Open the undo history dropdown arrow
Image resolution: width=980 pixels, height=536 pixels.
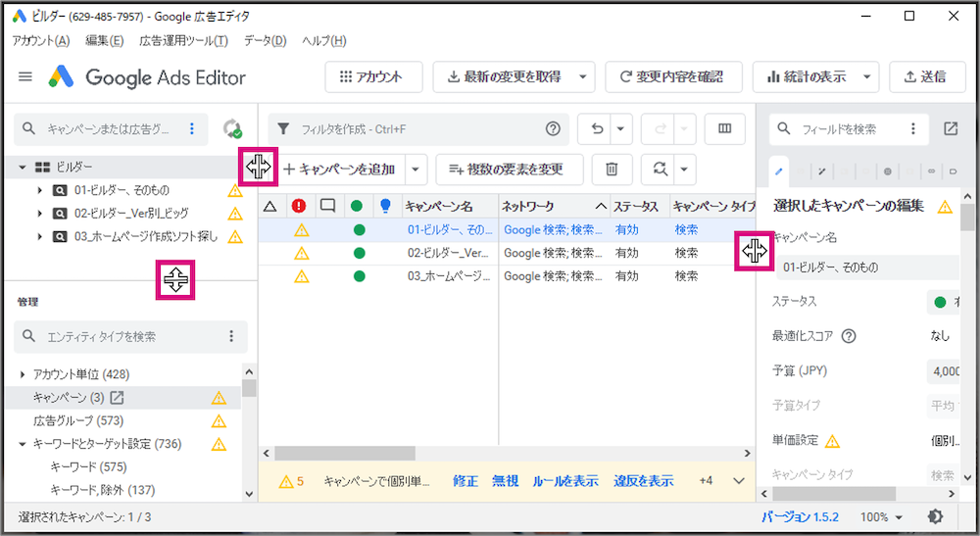pyautogui.click(x=620, y=128)
